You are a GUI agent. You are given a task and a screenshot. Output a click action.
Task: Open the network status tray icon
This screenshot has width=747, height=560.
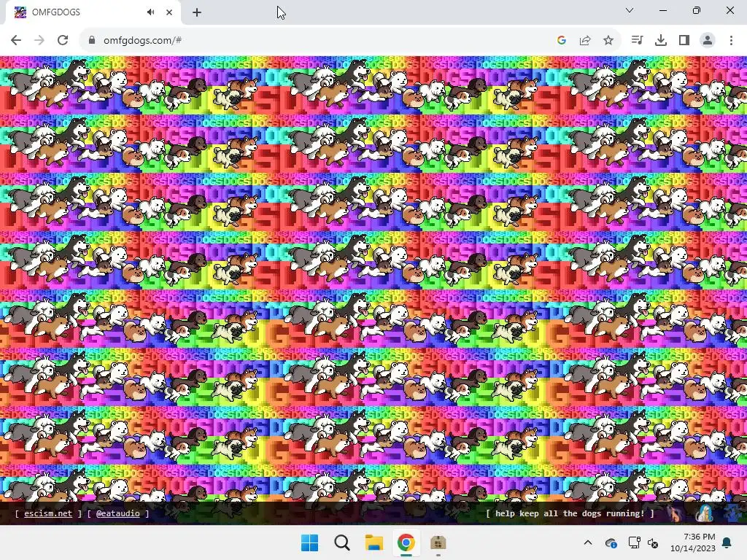click(x=634, y=542)
